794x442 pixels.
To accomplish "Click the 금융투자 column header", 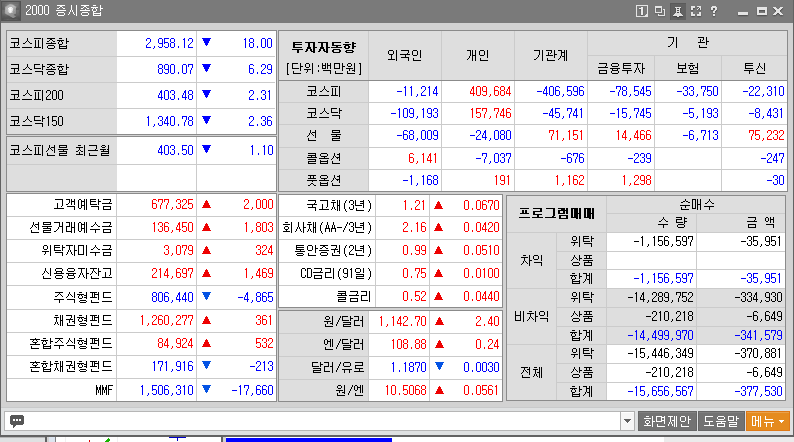I will pos(621,68).
